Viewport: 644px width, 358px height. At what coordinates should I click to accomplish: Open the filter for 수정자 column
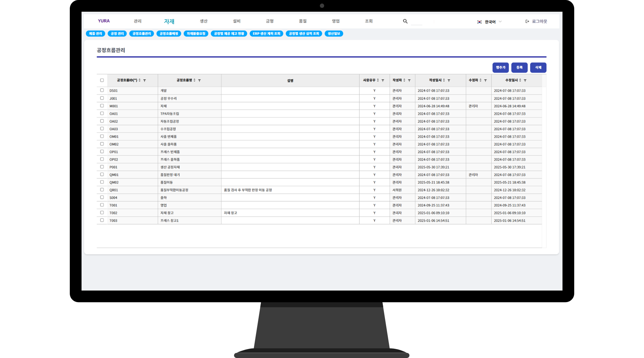(x=486, y=81)
